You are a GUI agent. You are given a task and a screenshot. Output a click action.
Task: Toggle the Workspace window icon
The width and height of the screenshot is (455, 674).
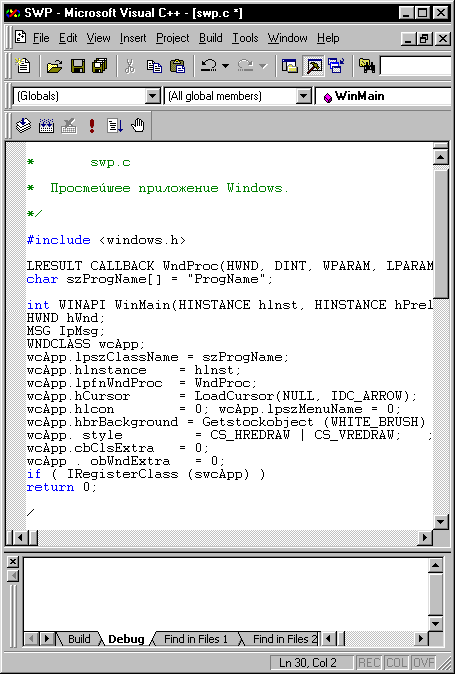click(290, 66)
